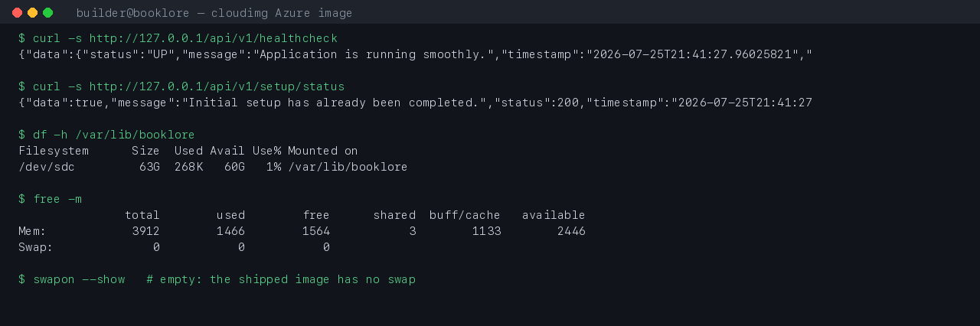Viewport: 980px width, 326px height.
Task: Click the 'available' column header
Action: pos(554,215)
